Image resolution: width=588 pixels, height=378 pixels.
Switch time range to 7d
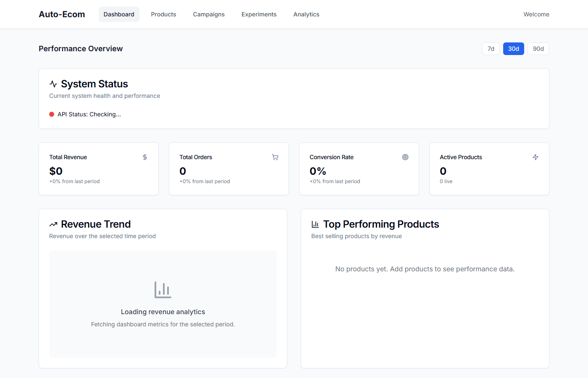click(491, 48)
